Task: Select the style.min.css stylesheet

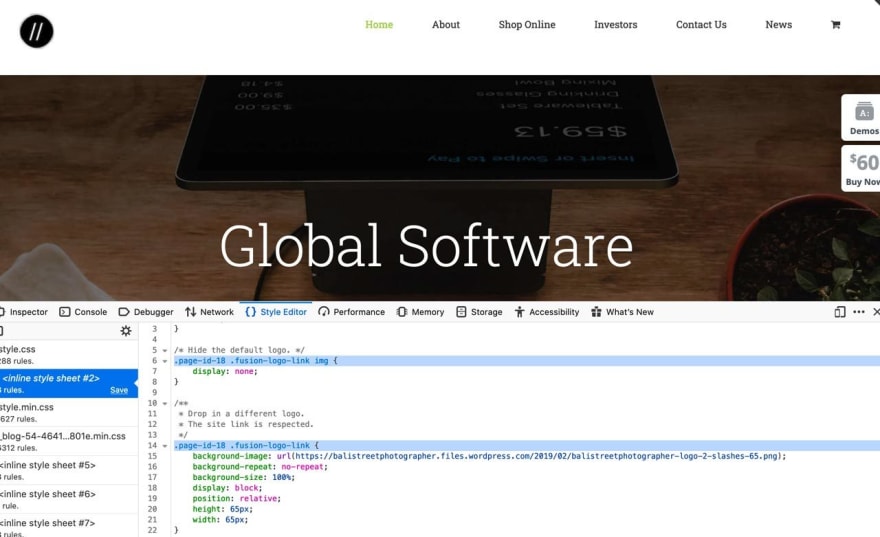Action: click(68, 412)
